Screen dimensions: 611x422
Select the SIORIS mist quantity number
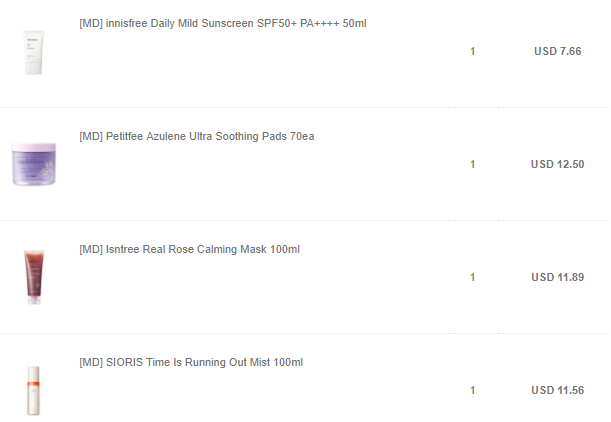(472, 390)
